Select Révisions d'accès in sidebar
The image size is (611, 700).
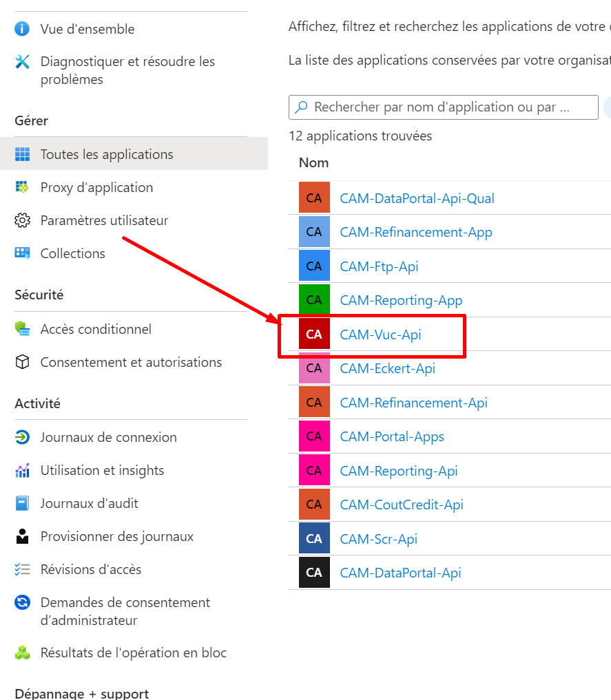pyautogui.click(x=90, y=569)
